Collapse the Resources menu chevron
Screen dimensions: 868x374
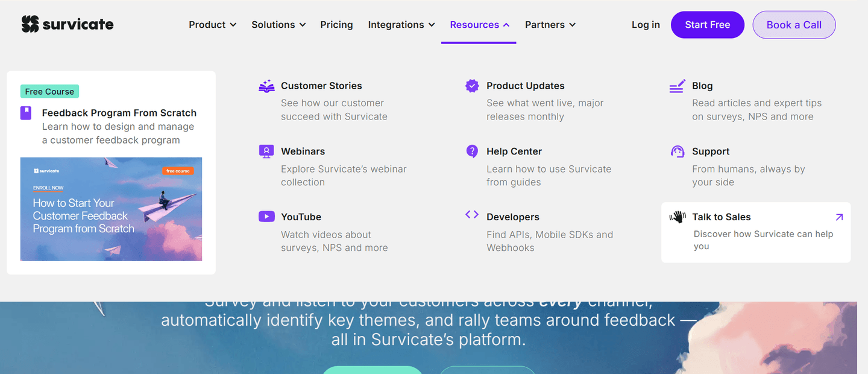pyautogui.click(x=506, y=25)
